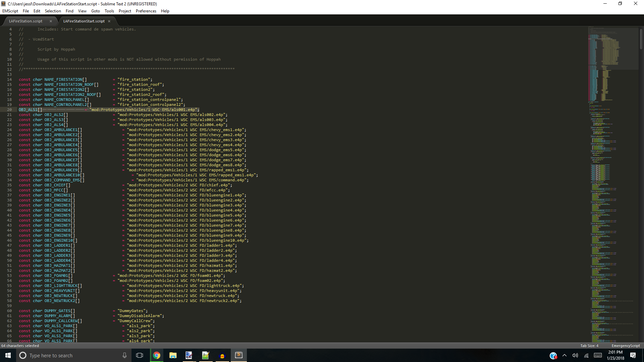Change Tab Size: 4 in status bar
644x362 pixels.
click(x=589, y=346)
